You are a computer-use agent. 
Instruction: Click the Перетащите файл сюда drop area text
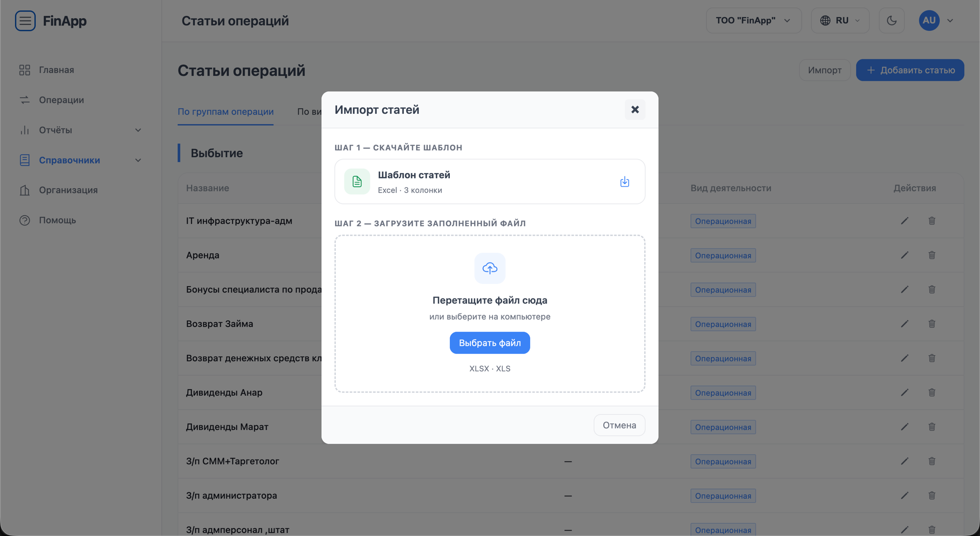click(490, 300)
